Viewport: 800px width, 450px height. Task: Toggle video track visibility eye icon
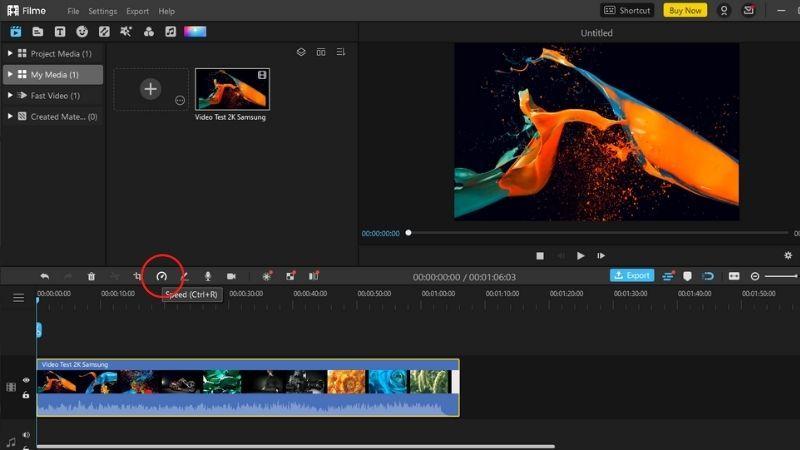pyautogui.click(x=26, y=380)
